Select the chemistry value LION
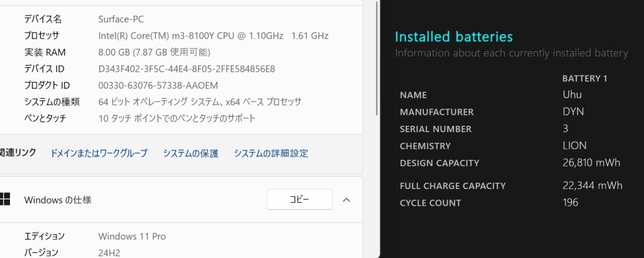This screenshot has height=258, width=644. [x=574, y=145]
